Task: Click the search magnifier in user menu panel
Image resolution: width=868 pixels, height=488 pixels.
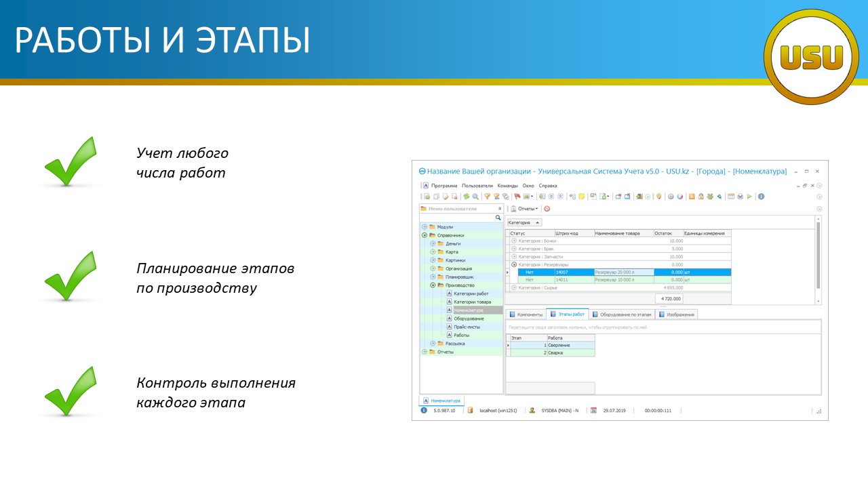Action: (x=498, y=218)
